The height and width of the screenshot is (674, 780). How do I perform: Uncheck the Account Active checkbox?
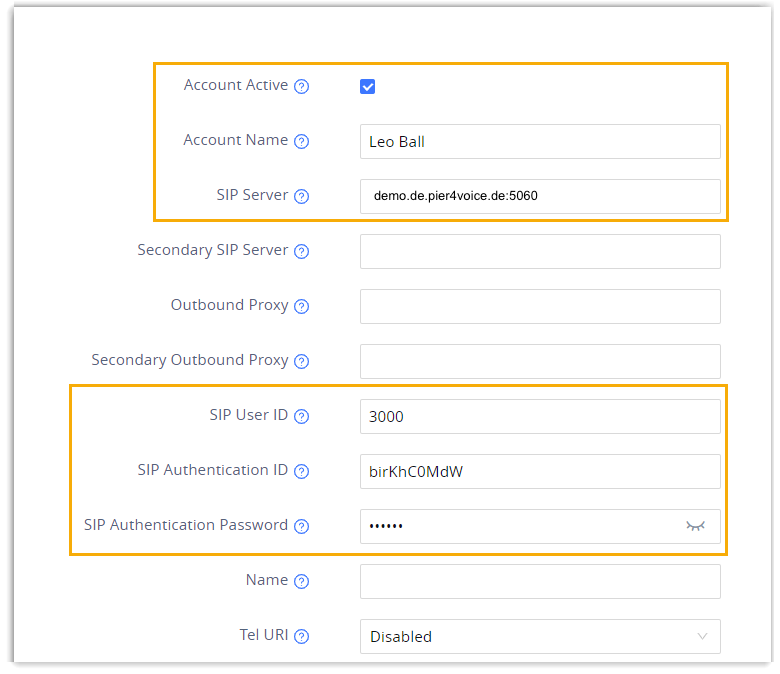click(367, 87)
